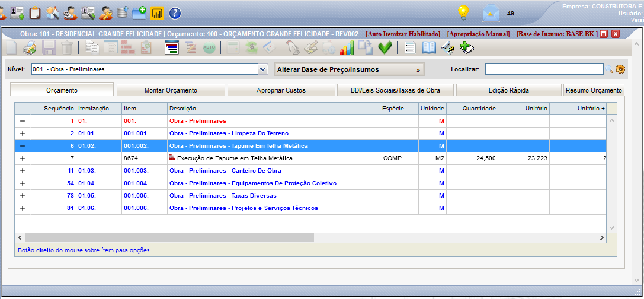Click the COMP. espécie cell
Image resolution: width=644 pixels, height=299 pixels.
(x=393, y=158)
